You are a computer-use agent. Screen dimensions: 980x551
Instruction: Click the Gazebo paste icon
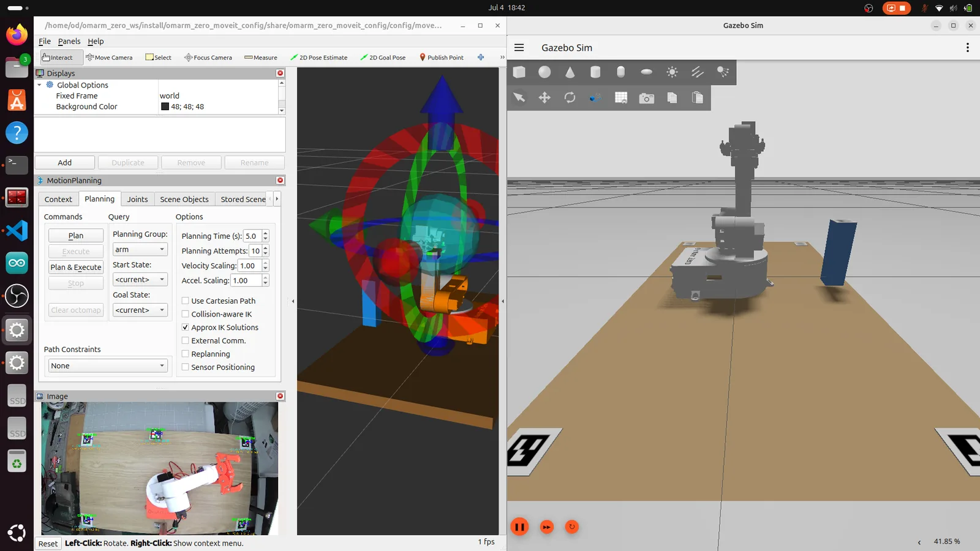[x=698, y=98]
